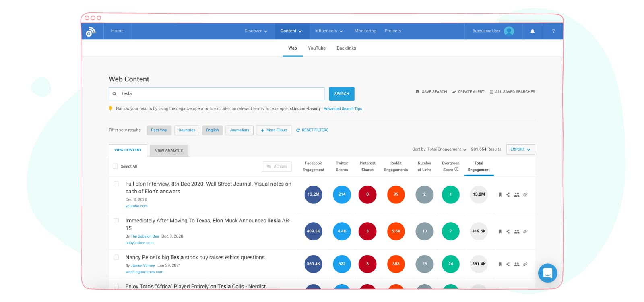644x302 pixels.
Task: Bookmark the Babylon Bee article
Action: click(500, 231)
